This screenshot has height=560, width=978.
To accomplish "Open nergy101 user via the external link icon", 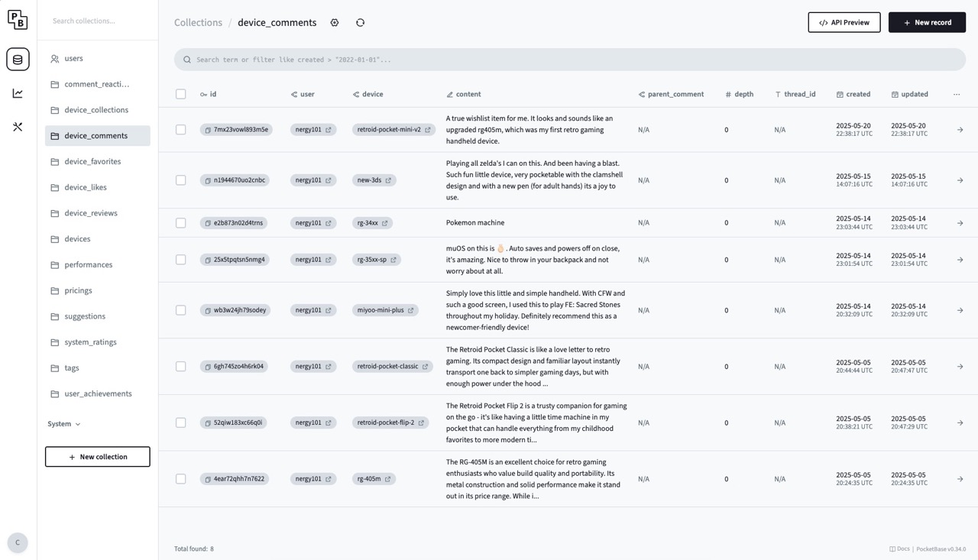I will click(x=329, y=129).
